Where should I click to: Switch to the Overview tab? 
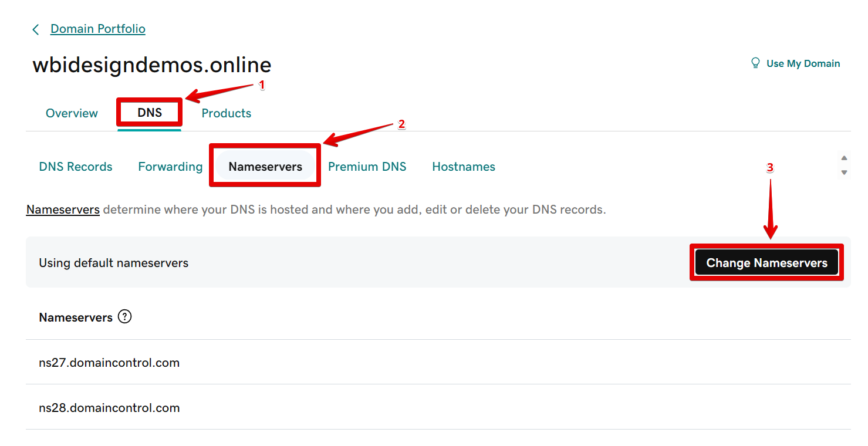(72, 113)
